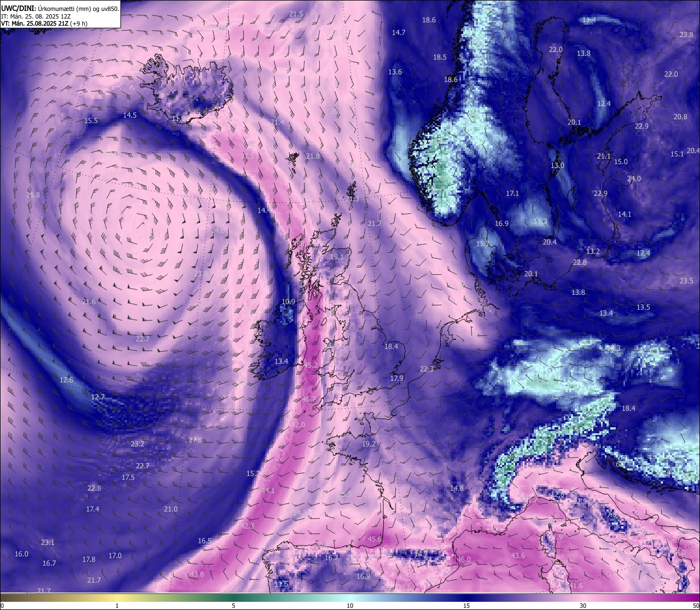Viewport: 700px width, 610px height.
Task: Click the map value "15.1"
Action: pos(677,154)
